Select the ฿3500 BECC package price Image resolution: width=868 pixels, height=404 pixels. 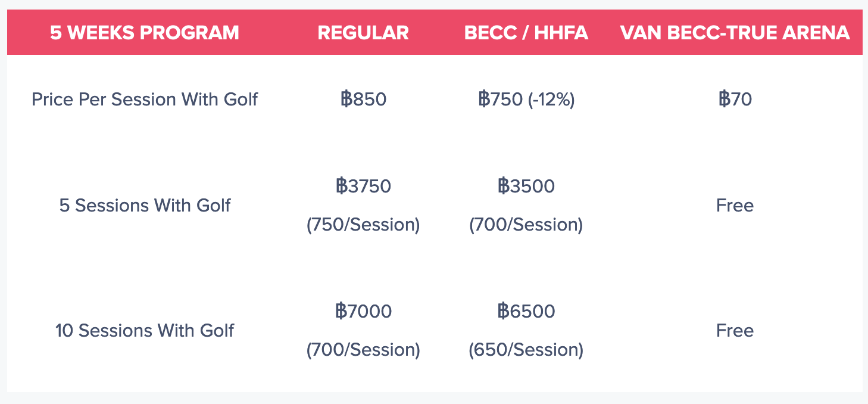tap(526, 187)
